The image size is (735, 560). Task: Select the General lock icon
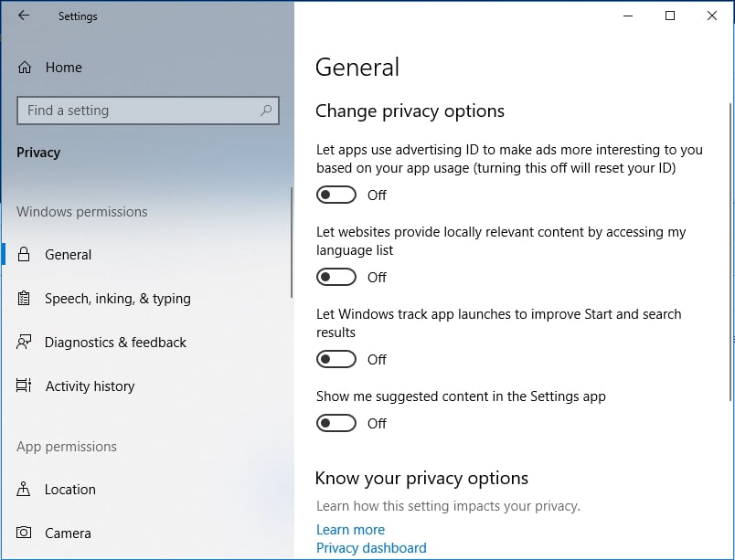coord(24,254)
